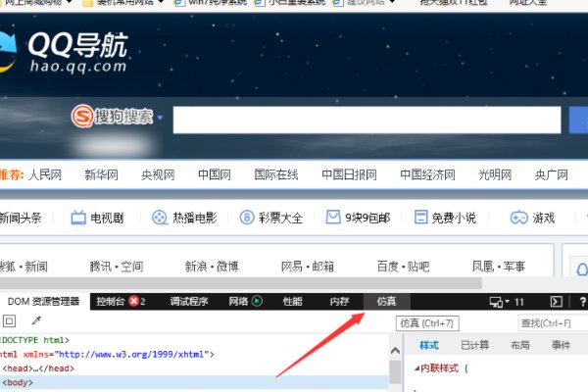This screenshot has height=392, width=588.
Task: Open the 中国日报网 link
Action: click(349, 174)
